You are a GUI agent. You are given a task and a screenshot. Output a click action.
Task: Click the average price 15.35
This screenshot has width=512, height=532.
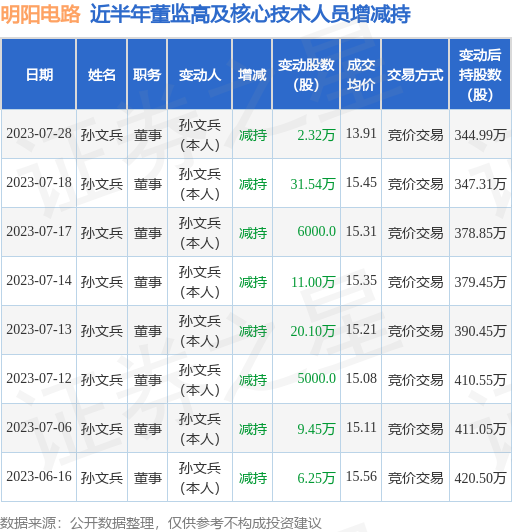pos(361,281)
